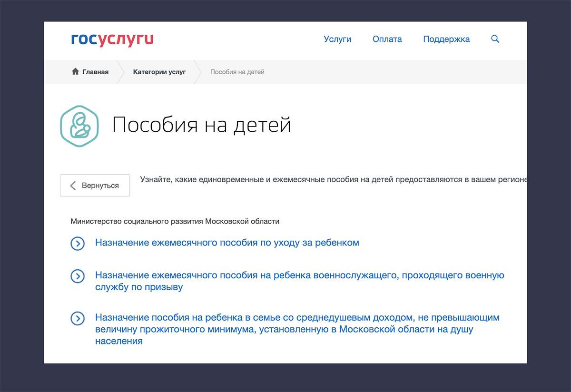Click arrow icon beside пособия со среднедушевым доходом
The height and width of the screenshot is (392, 571).
point(78,318)
